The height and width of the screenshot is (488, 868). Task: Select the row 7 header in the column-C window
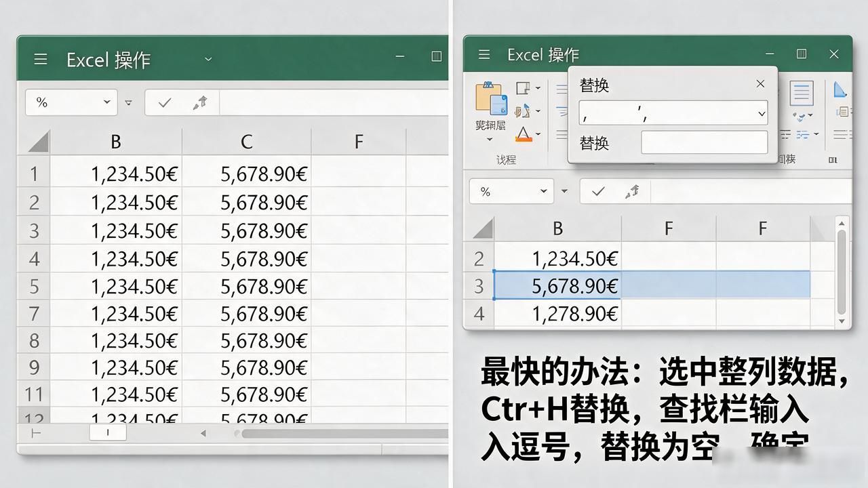pos(34,314)
